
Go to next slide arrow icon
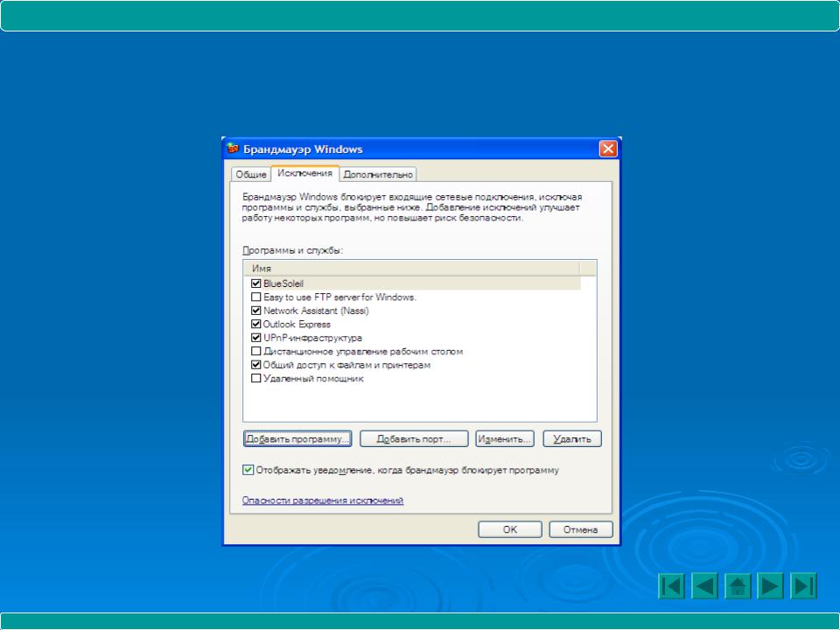(x=770, y=585)
